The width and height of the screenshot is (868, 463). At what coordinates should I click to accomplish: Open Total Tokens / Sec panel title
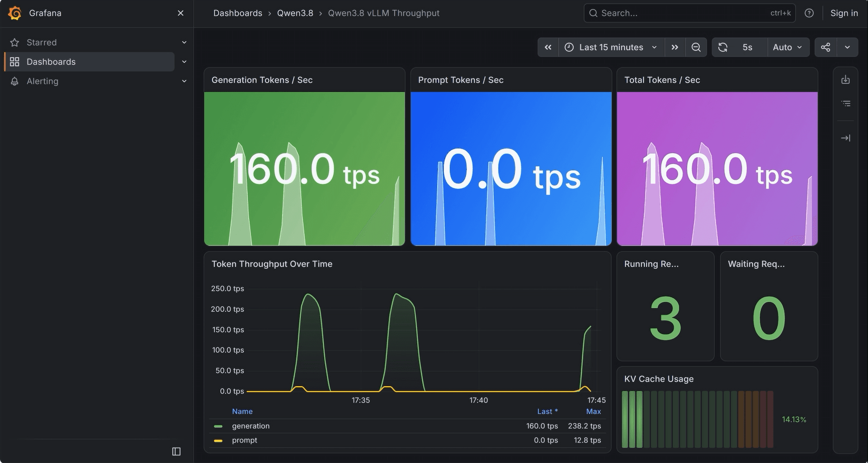pyautogui.click(x=662, y=80)
